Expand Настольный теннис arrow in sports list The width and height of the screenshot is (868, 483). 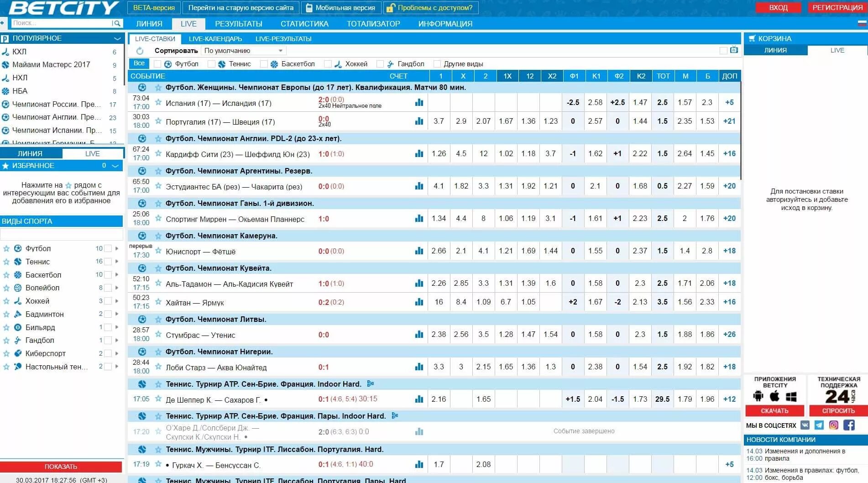117,367
